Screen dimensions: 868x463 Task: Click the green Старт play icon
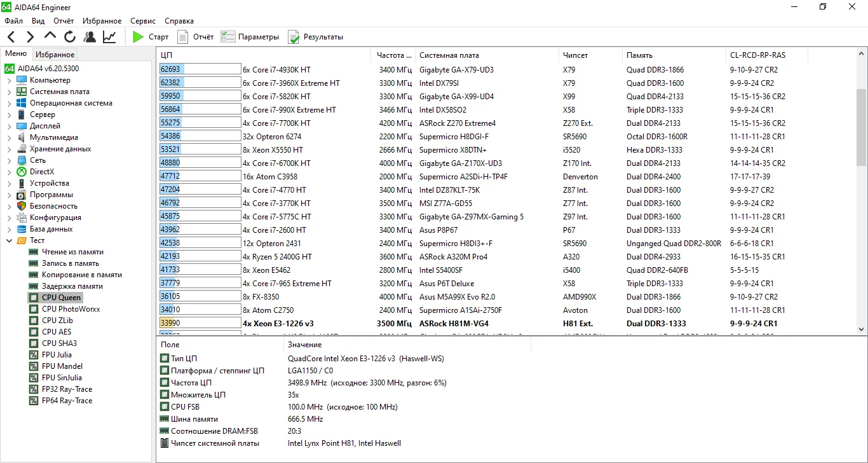(139, 37)
